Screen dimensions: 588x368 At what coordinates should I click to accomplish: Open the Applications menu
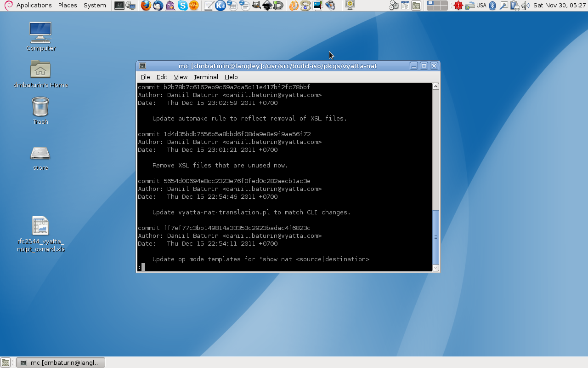tap(34, 6)
